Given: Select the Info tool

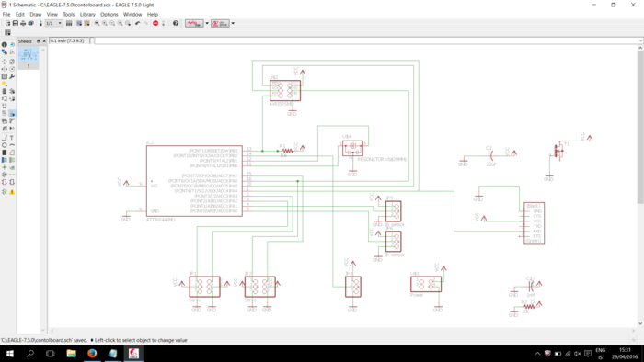Looking at the screenshot, I should (x=4, y=44).
